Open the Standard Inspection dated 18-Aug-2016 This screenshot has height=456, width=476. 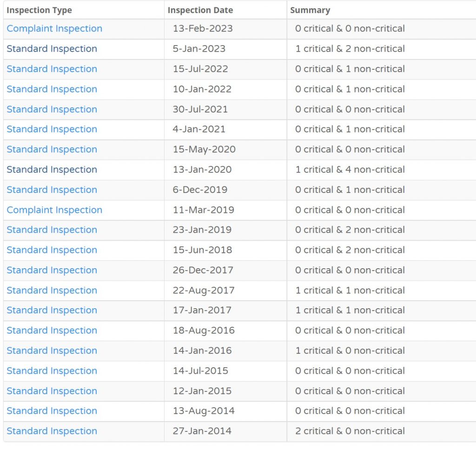point(52,330)
